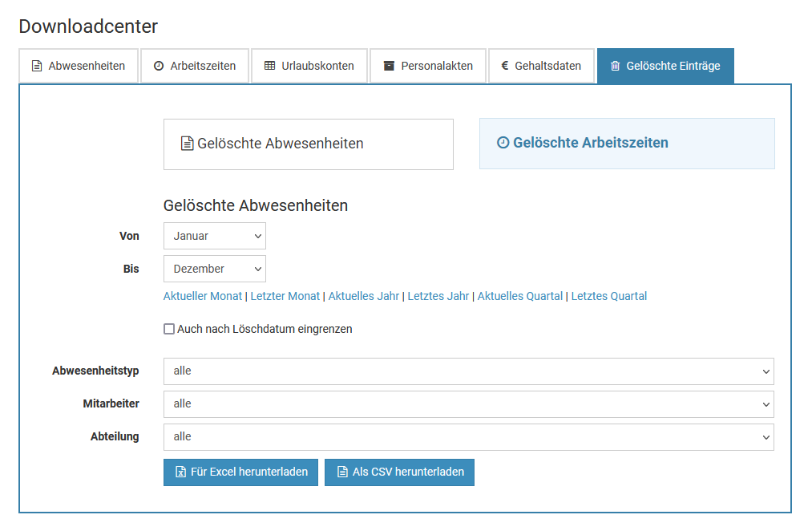Click the clock icon on Arbeitszeiten tab
The image size is (812, 527).
(159, 66)
